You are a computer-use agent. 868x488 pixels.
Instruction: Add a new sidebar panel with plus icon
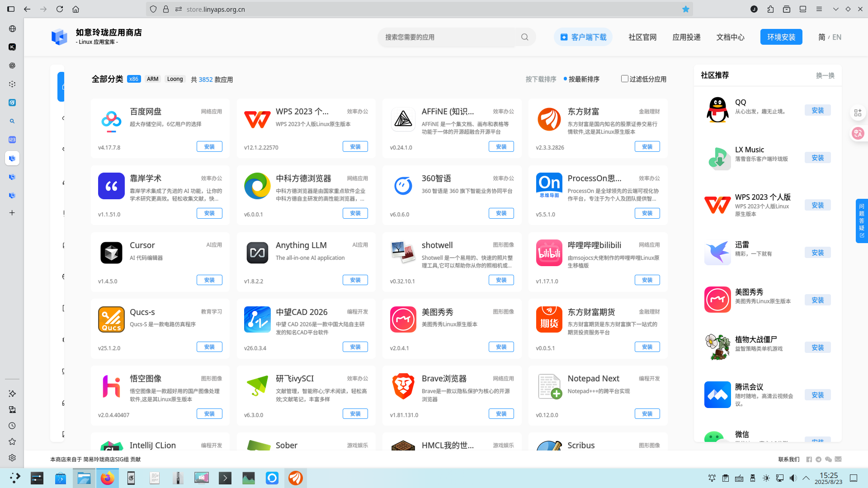point(12,213)
